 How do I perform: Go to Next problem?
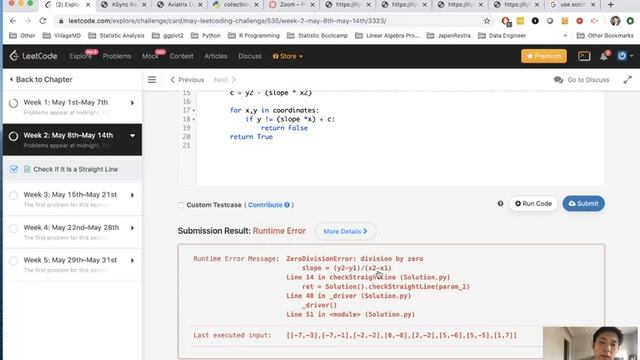click(x=225, y=80)
